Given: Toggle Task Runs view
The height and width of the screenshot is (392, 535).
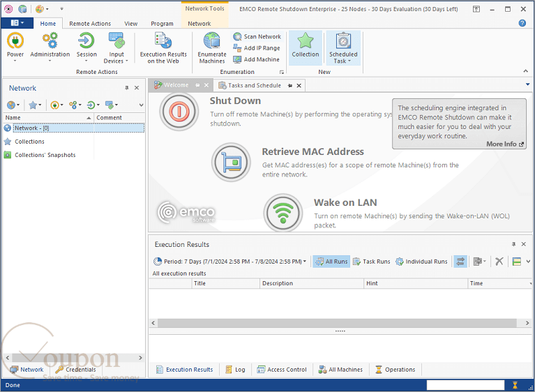Looking at the screenshot, I should click(x=371, y=262).
